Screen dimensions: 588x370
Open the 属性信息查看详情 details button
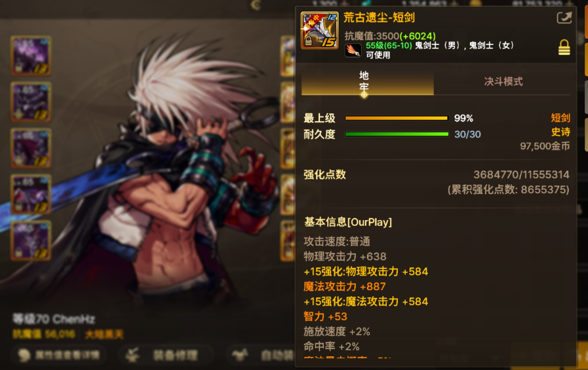[x=59, y=355]
